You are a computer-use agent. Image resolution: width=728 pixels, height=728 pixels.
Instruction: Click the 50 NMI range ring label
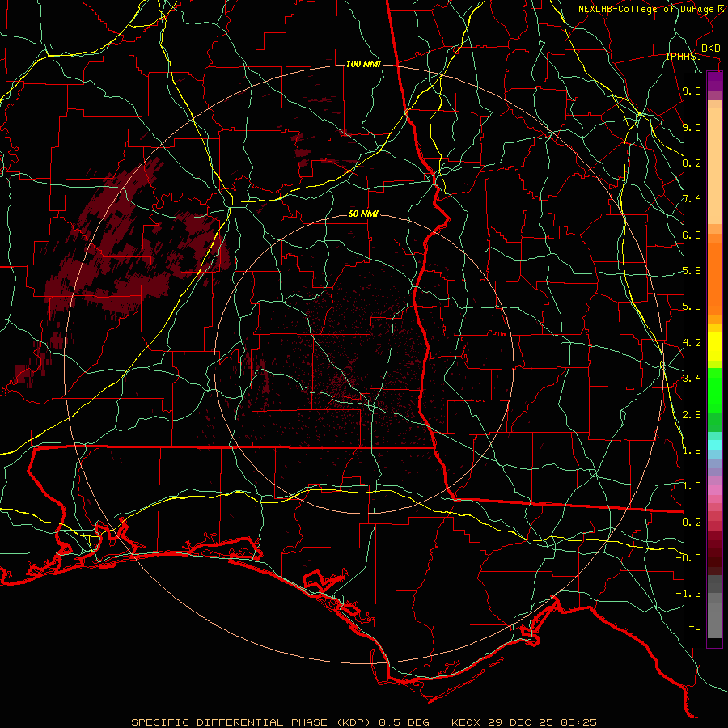(363, 214)
